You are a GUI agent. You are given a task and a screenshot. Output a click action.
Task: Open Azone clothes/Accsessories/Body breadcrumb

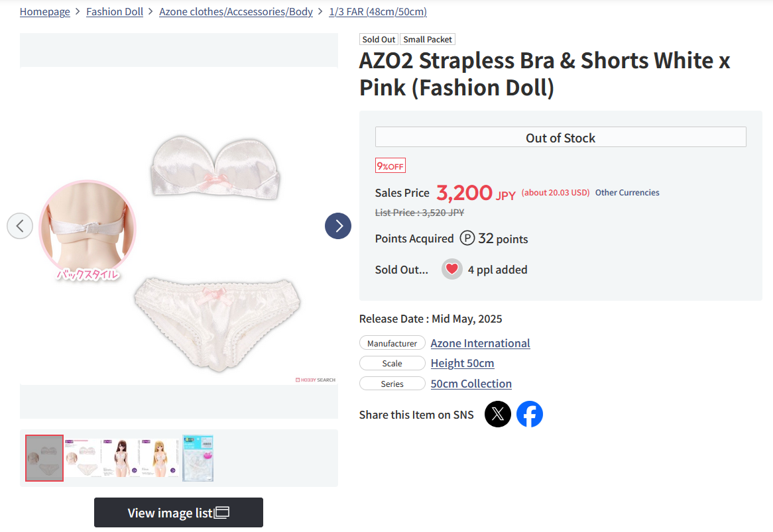click(x=235, y=11)
